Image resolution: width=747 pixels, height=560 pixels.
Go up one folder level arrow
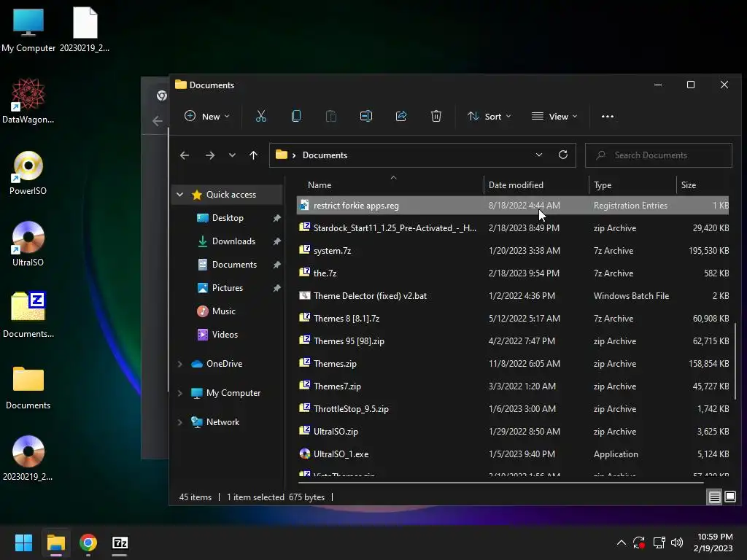tap(253, 155)
